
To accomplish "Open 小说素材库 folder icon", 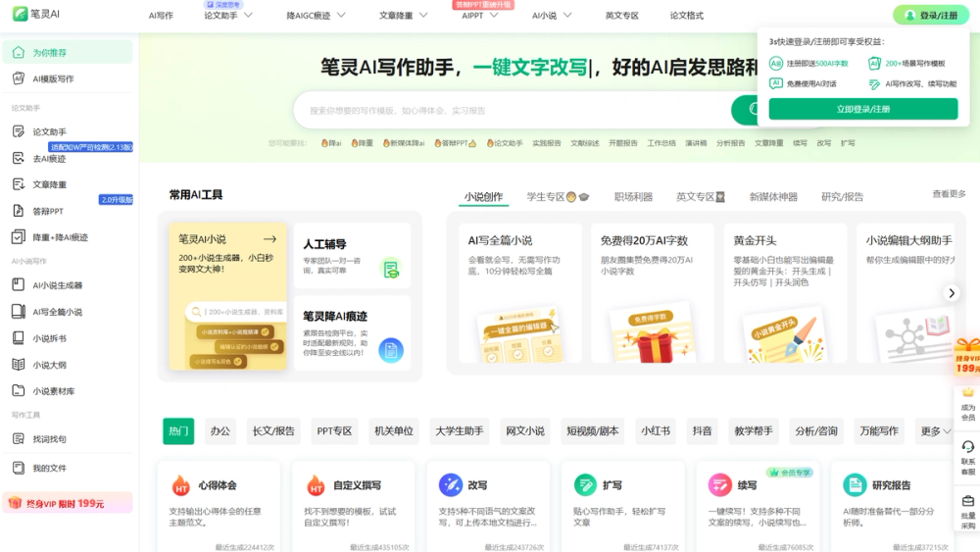I will pyautogui.click(x=19, y=390).
